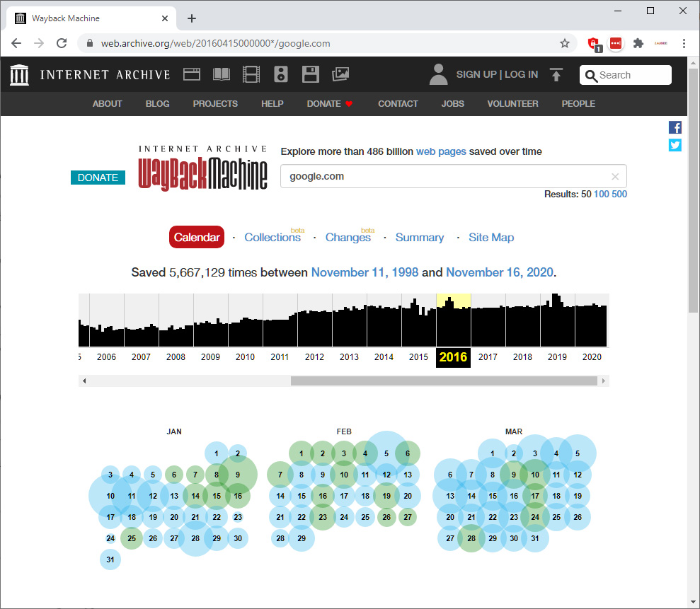Open January 31 captures
This screenshot has height=609, width=700.
[x=110, y=560]
